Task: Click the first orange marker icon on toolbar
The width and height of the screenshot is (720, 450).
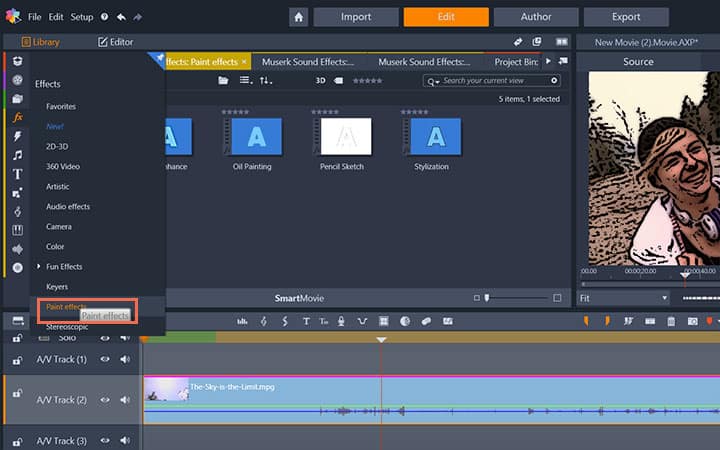Action: tap(586, 321)
